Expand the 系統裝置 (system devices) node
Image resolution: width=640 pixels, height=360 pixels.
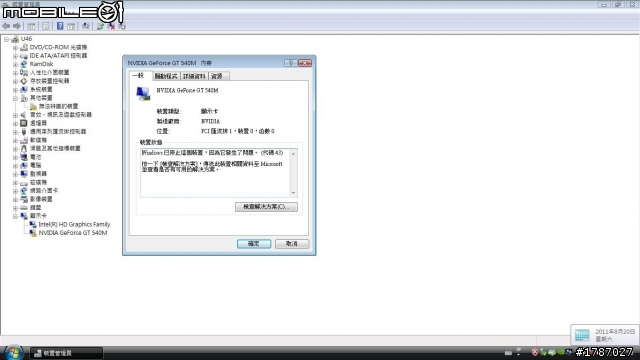coord(15,90)
